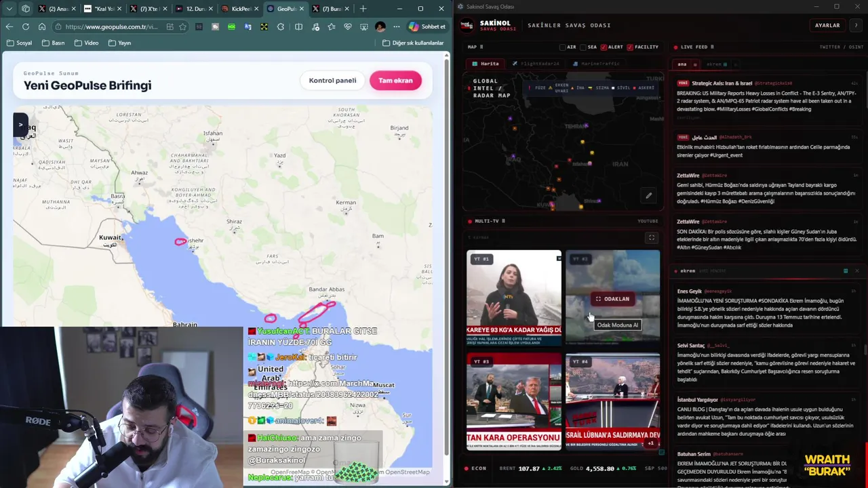Open the browser profile avatar

(x=380, y=26)
